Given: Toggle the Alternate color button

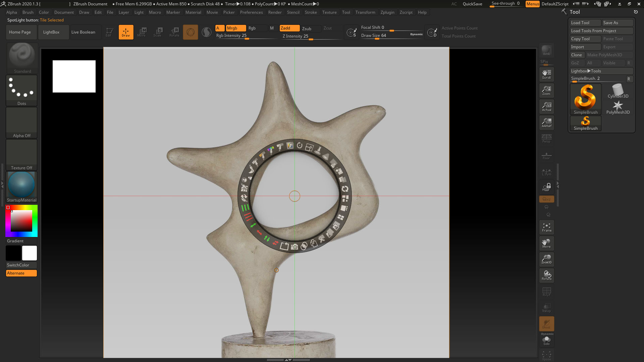Looking at the screenshot, I should tap(21, 273).
